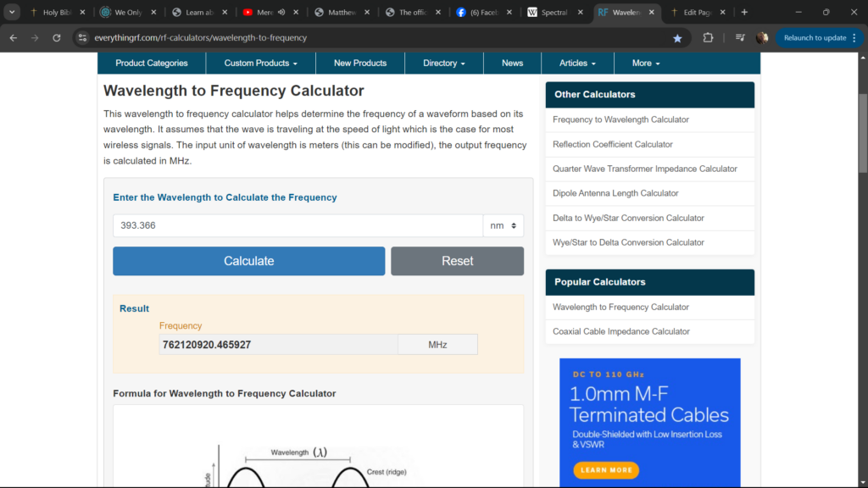Switch to the Facebook tab
The width and height of the screenshot is (868, 488).
pos(480,13)
